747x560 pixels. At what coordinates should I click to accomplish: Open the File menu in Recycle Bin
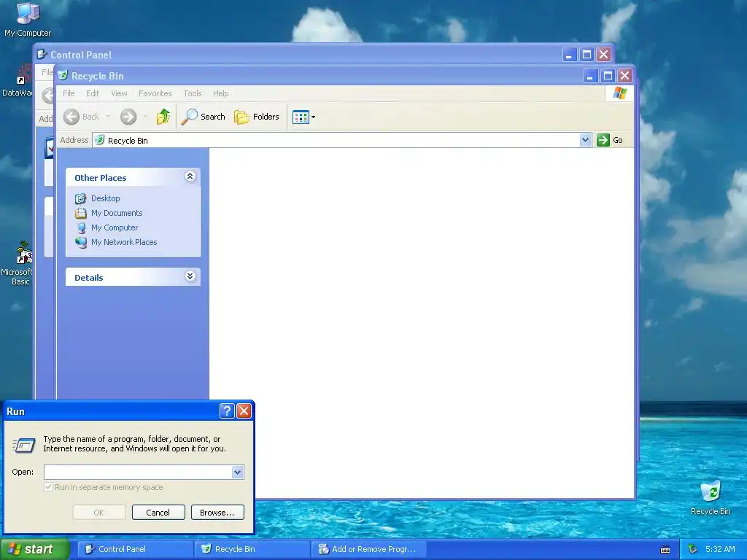click(x=69, y=93)
